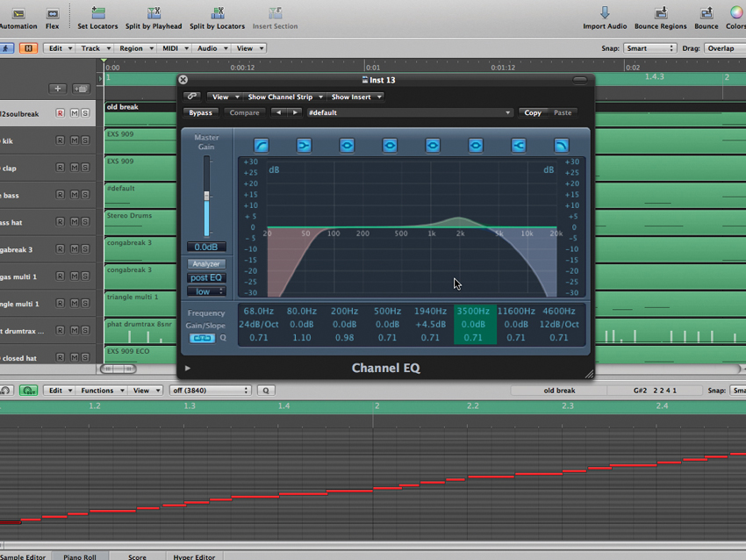
Task: Mute the bass track
Action: 75,195
